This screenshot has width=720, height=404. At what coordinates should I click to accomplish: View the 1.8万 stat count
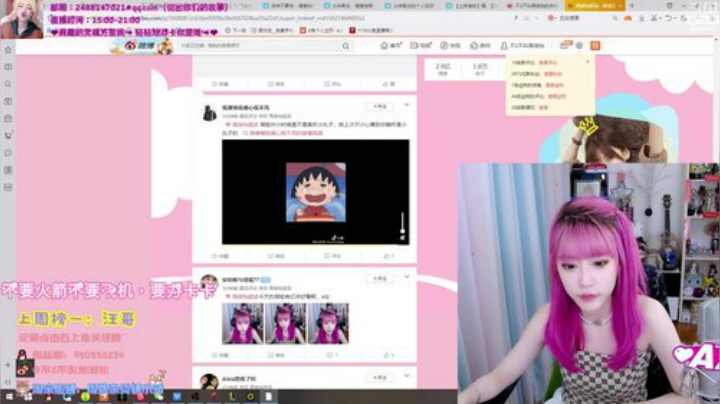click(480, 69)
